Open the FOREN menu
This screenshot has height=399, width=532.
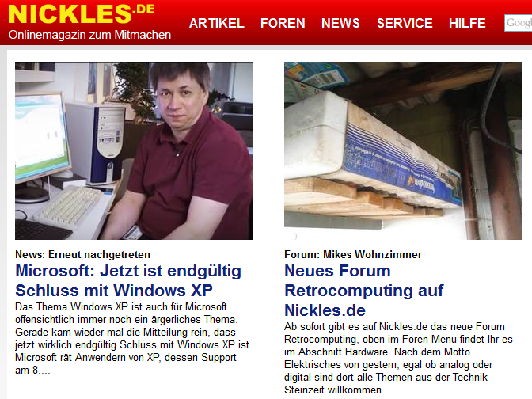[283, 23]
